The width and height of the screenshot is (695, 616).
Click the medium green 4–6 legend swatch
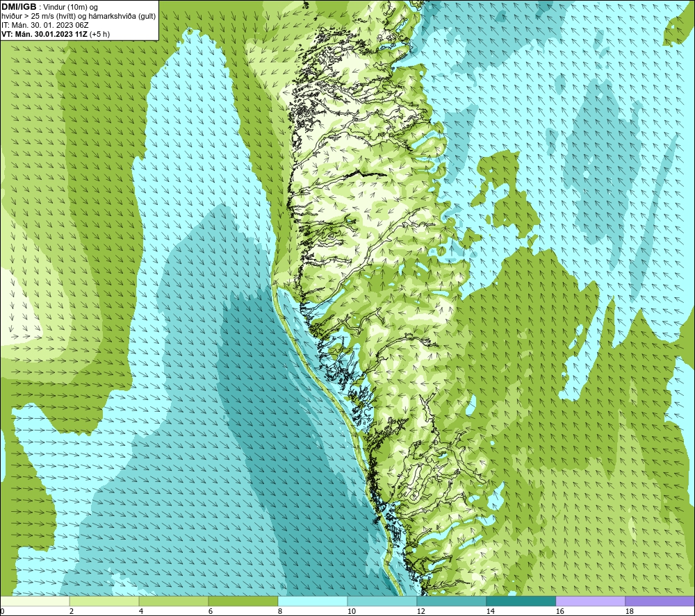point(174,601)
